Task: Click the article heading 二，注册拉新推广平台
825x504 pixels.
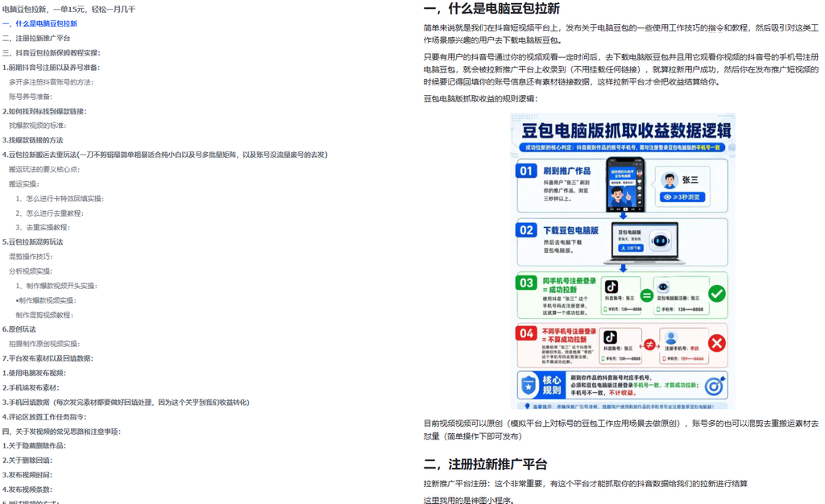Action: (x=485, y=465)
